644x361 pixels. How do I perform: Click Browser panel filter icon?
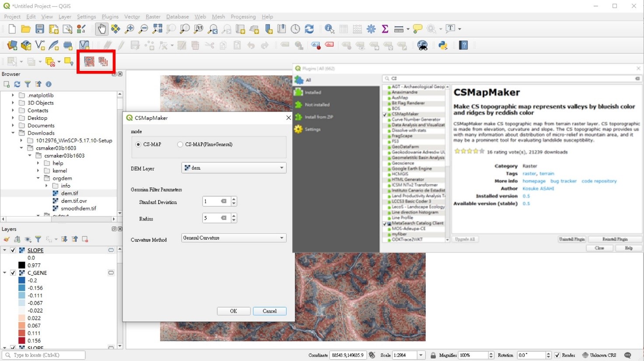[28, 84]
